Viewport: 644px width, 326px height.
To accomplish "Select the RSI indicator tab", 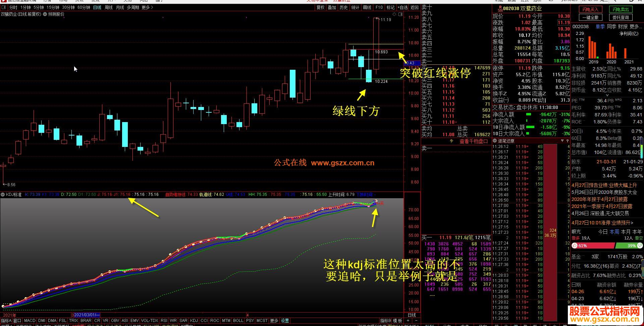I will click(164, 321).
